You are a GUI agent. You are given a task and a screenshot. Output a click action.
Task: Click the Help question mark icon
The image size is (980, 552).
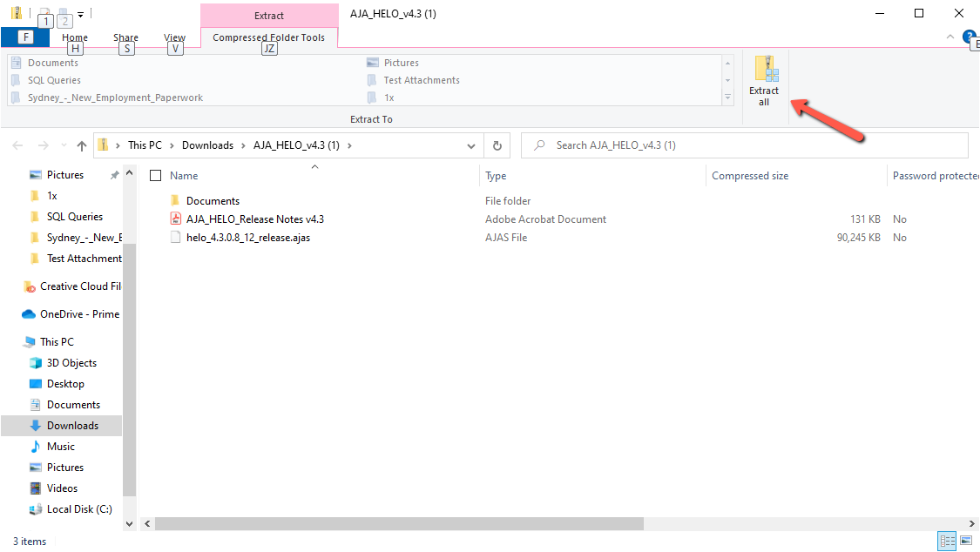pos(970,37)
